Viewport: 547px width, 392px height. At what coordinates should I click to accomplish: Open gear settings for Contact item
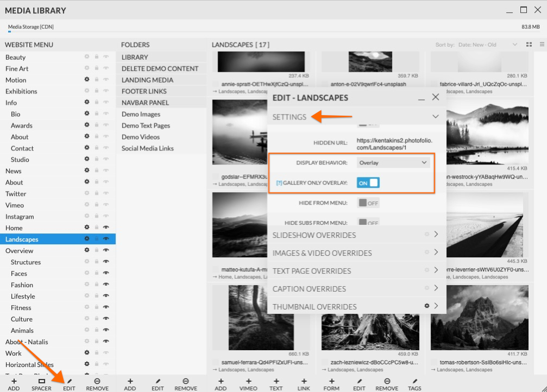(x=87, y=148)
